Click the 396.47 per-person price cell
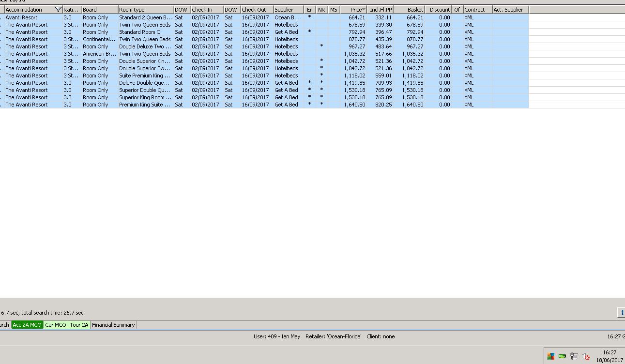 (x=381, y=32)
